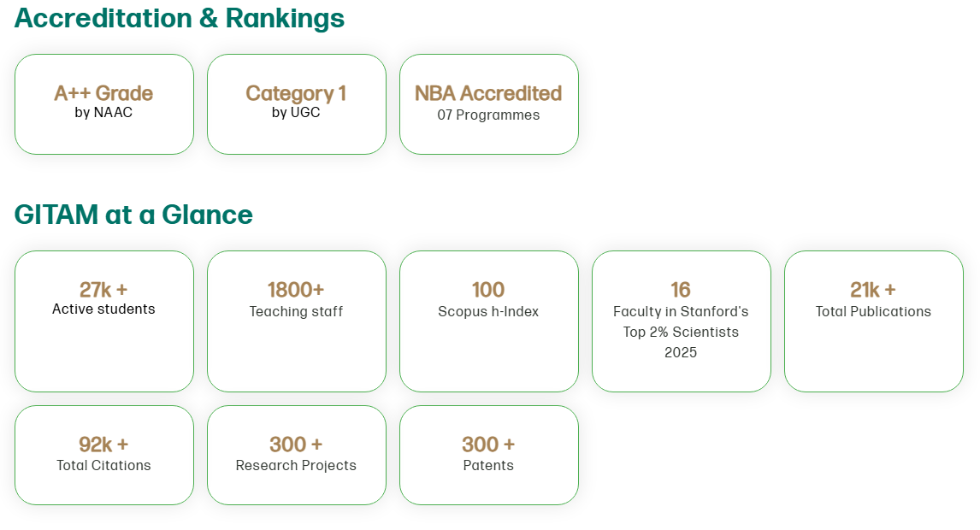
Task: Open the 1800+ Teaching staff card
Action: pos(296,321)
